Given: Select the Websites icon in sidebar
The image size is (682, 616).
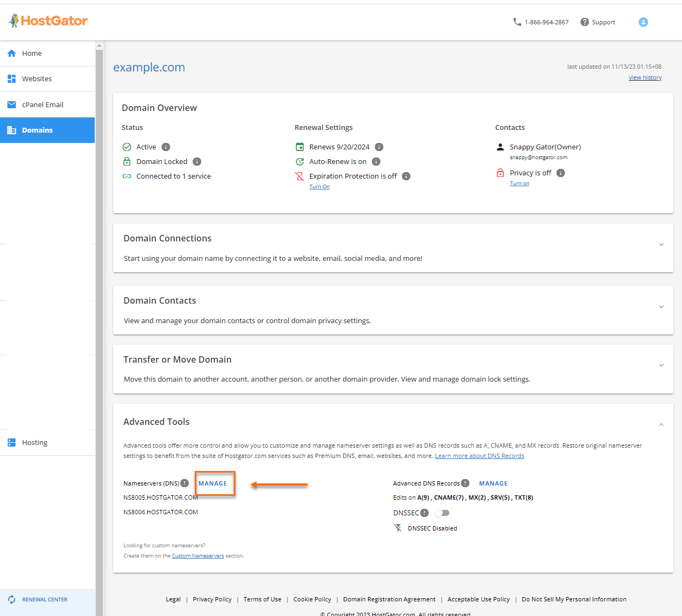Looking at the screenshot, I should pyautogui.click(x=11, y=78).
